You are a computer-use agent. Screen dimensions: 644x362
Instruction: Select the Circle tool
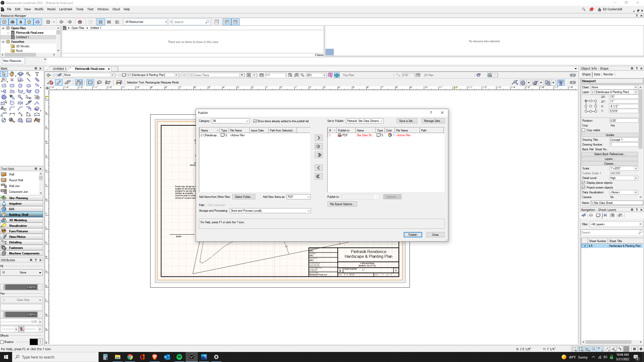20,85
